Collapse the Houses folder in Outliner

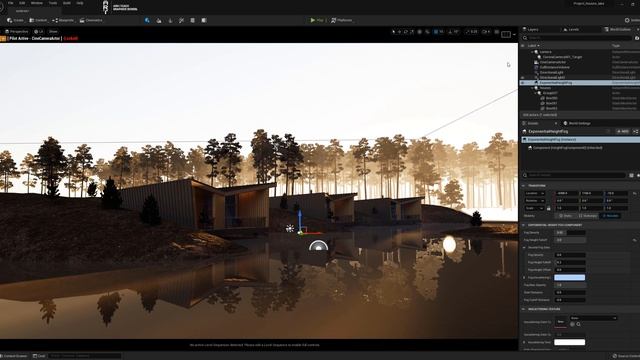tap(532, 88)
